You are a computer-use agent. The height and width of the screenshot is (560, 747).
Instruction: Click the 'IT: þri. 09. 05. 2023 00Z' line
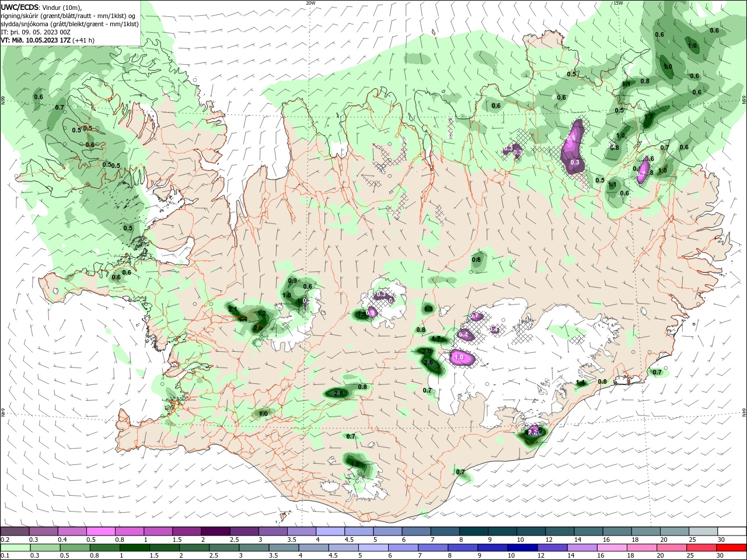(36, 32)
